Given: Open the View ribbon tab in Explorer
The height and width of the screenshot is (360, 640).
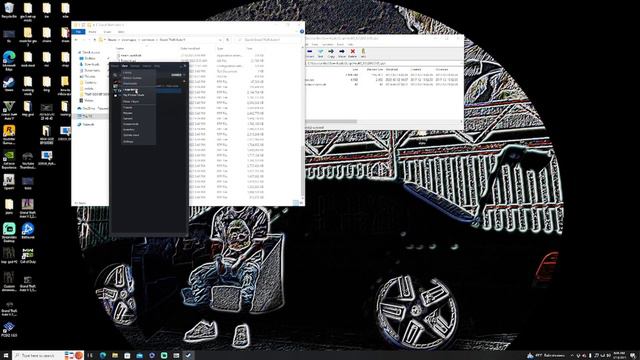Looking at the screenshot, I should pyautogui.click(x=121, y=31).
